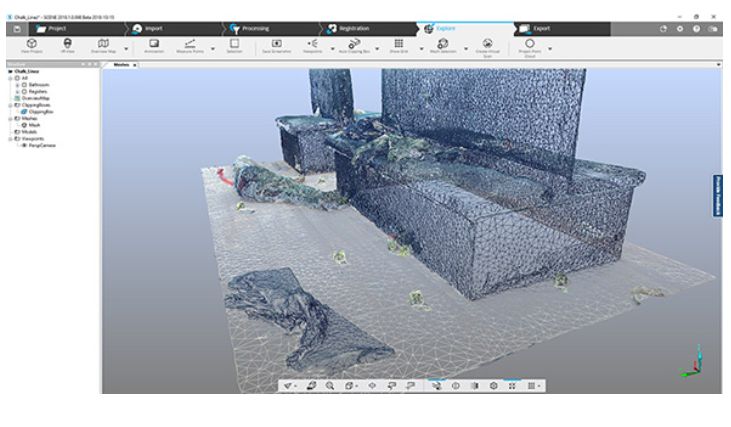Image resolution: width=731 pixels, height=427 pixels.
Task: Open dropdown arrow next to Auto Clipping Box
Action: [x=377, y=48]
